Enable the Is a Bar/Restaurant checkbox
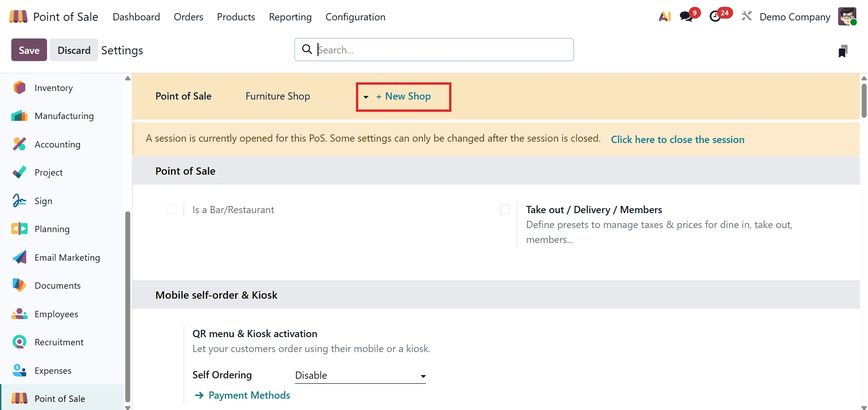This screenshot has height=410, width=868. 171,209
